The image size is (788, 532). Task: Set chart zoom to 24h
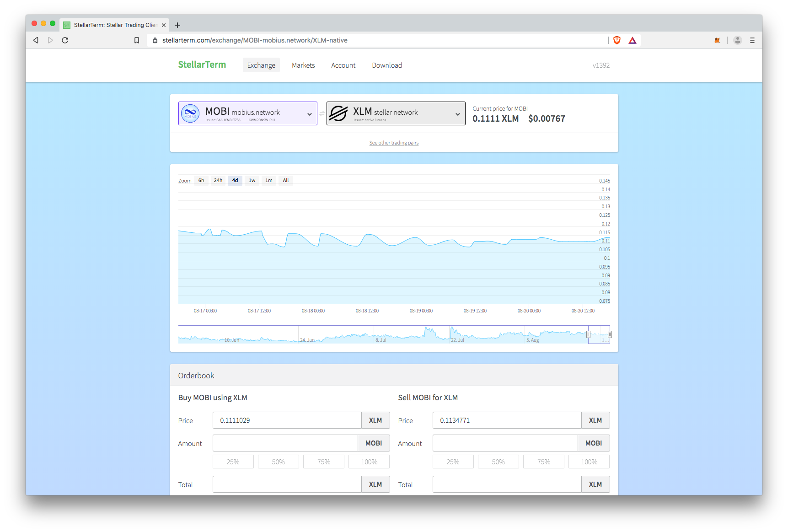pyautogui.click(x=218, y=180)
